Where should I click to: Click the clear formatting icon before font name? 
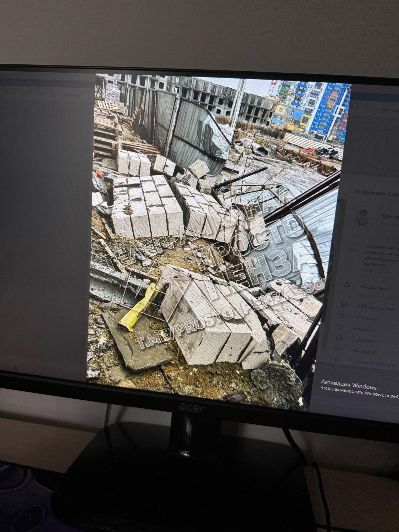click(54, 95)
